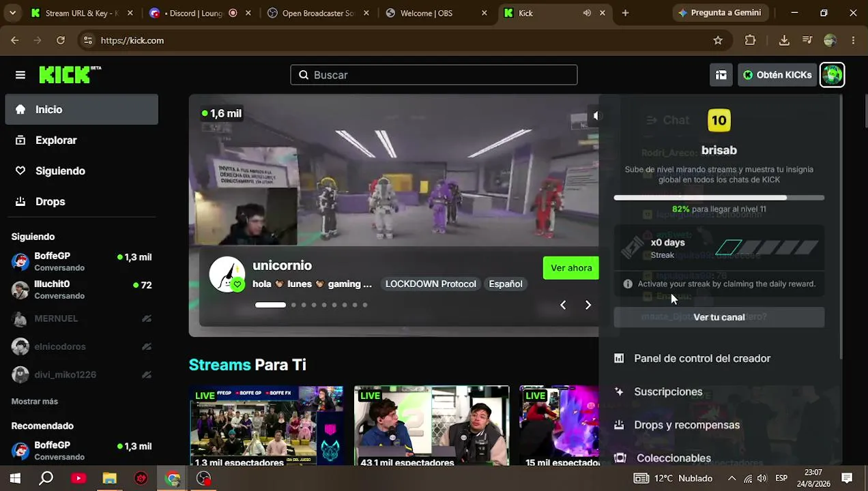Open the browser extensions icon
The image size is (868, 491).
point(750,40)
